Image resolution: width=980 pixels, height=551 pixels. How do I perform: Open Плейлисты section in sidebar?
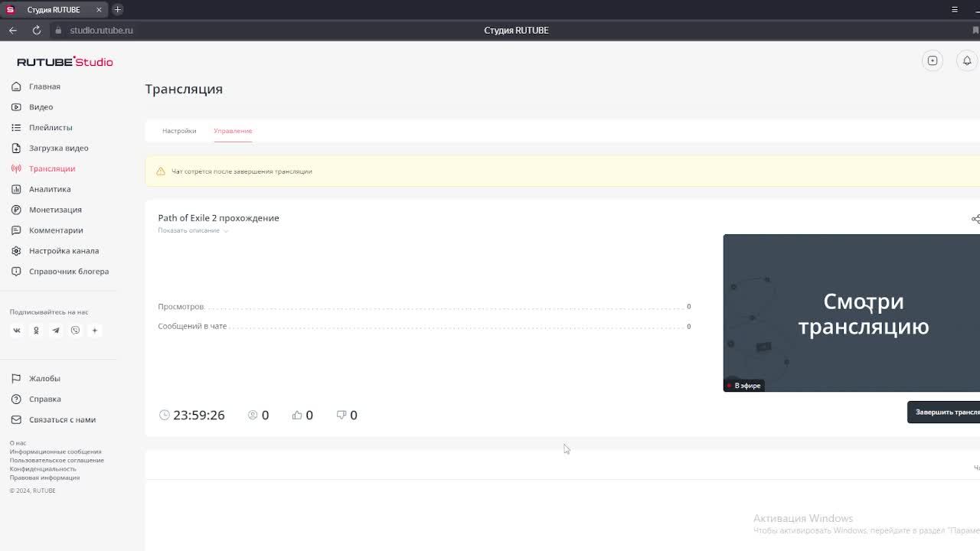click(51, 128)
